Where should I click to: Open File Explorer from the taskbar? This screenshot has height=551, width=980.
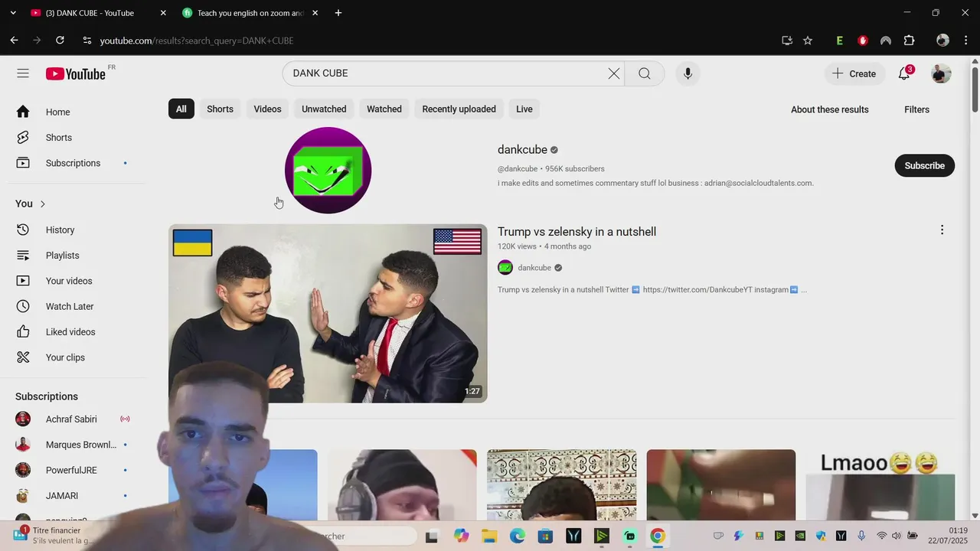coord(490,536)
